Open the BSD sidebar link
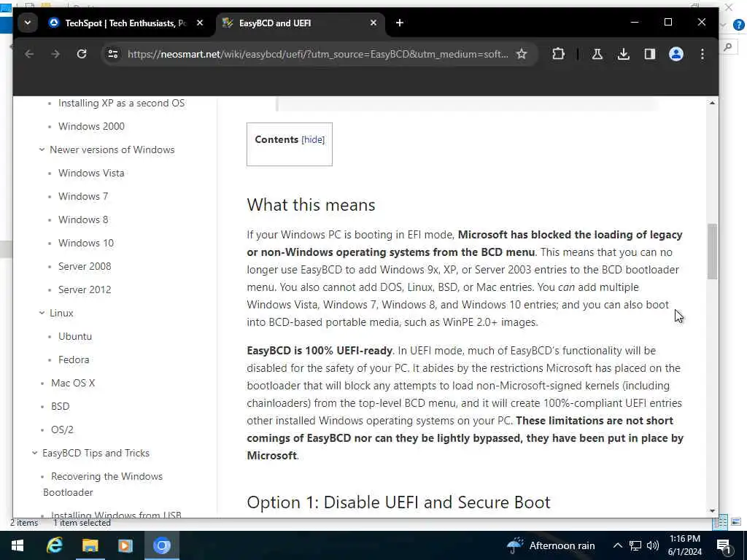The width and height of the screenshot is (747, 560). click(61, 406)
